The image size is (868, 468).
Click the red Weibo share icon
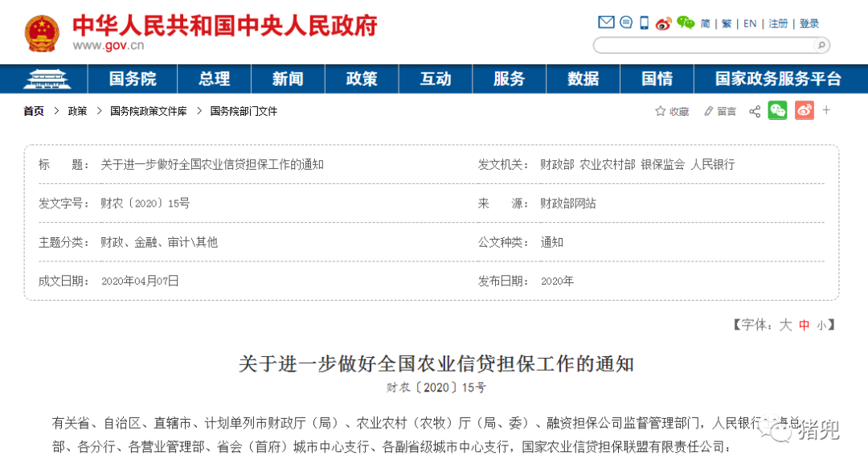[805, 110]
